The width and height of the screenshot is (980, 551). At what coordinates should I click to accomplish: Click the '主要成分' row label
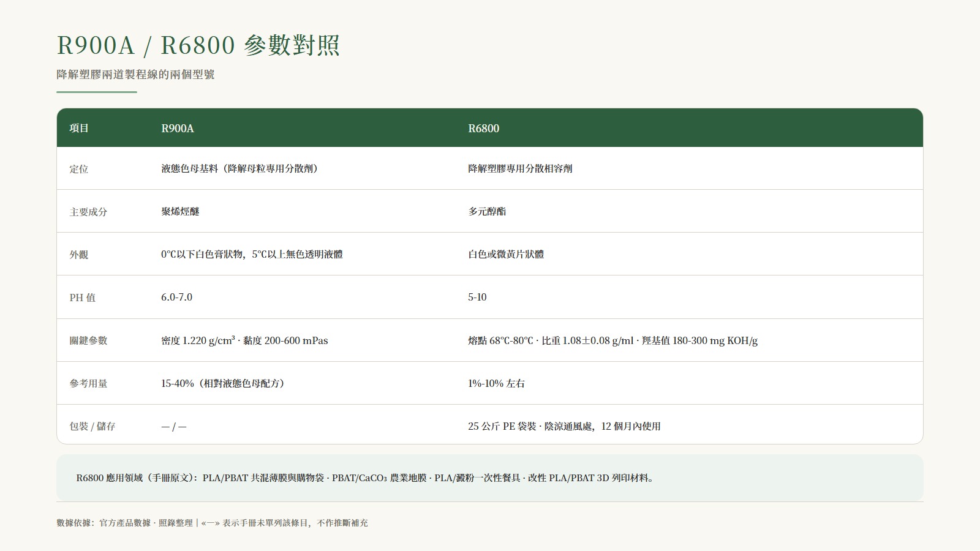click(x=88, y=212)
